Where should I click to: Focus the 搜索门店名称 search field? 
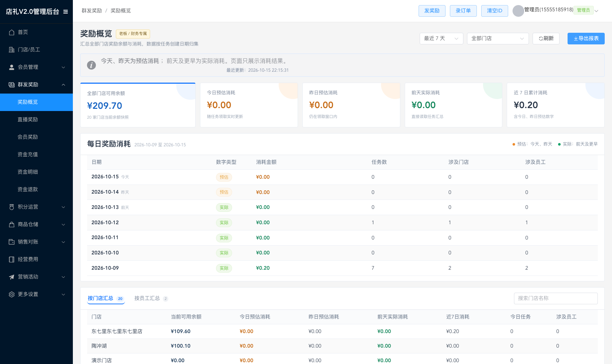[x=556, y=298]
